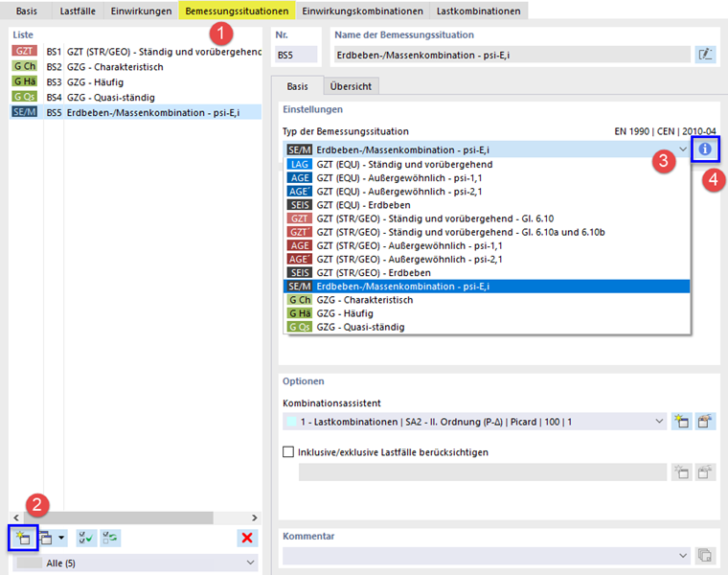The image size is (728, 575).
Task: Click the blue info icon next to type
Action: [705, 149]
